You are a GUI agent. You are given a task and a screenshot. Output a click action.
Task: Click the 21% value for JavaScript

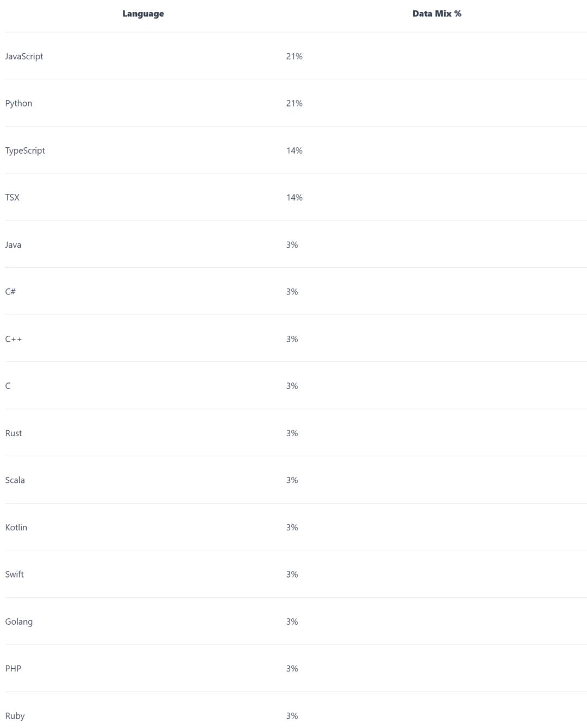(295, 57)
